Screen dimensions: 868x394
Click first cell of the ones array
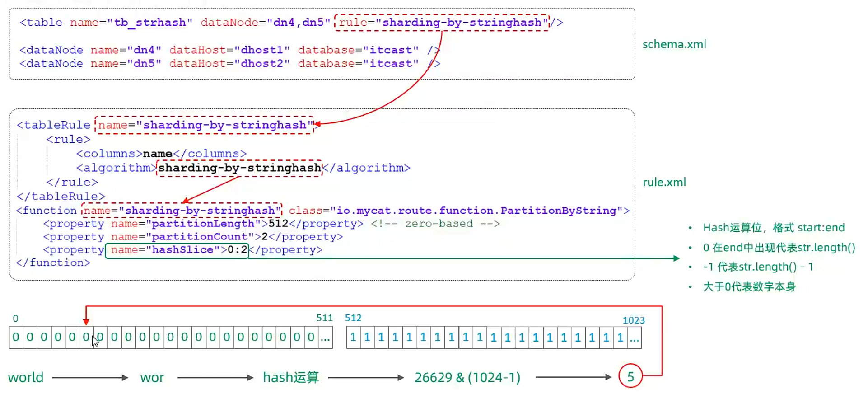[353, 338]
